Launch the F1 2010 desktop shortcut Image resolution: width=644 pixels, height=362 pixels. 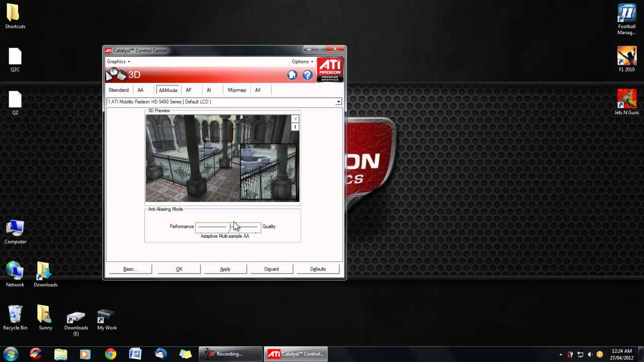(x=627, y=59)
